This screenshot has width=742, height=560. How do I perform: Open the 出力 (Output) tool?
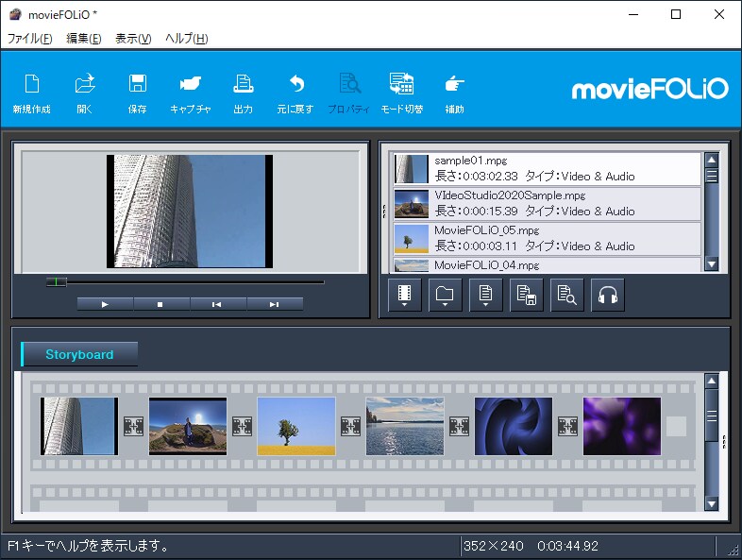(x=244, y=93)
